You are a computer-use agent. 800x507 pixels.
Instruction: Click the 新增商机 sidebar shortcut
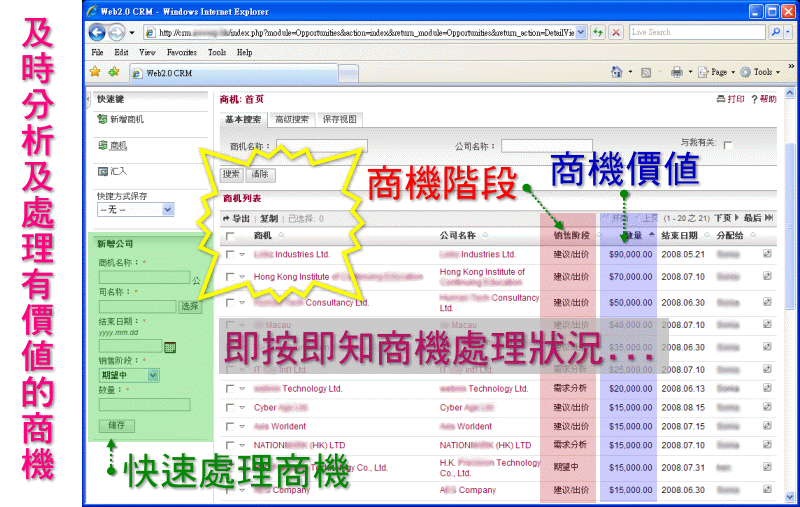tap(121, 119)
